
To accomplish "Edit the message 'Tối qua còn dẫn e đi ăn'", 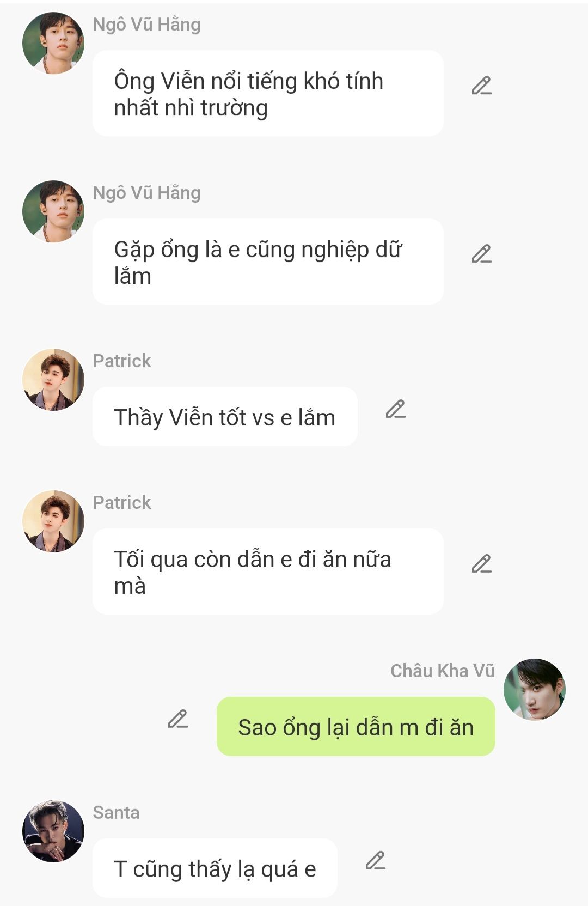I will click(482, 564).
